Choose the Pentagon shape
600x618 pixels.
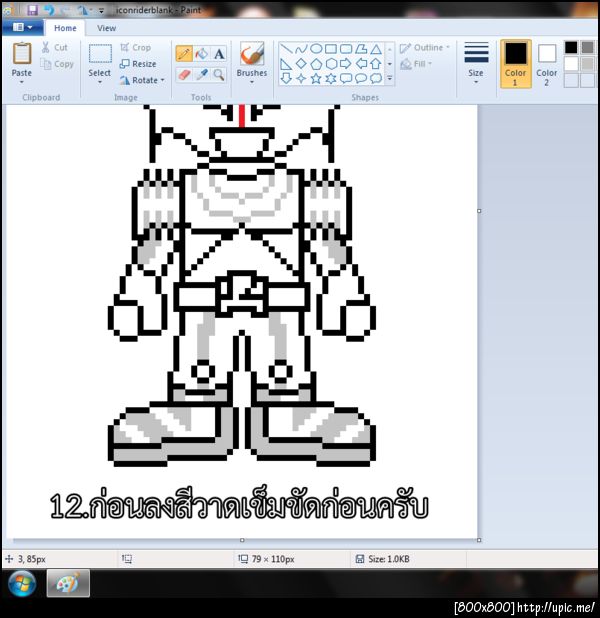click(x=316, y=63)
